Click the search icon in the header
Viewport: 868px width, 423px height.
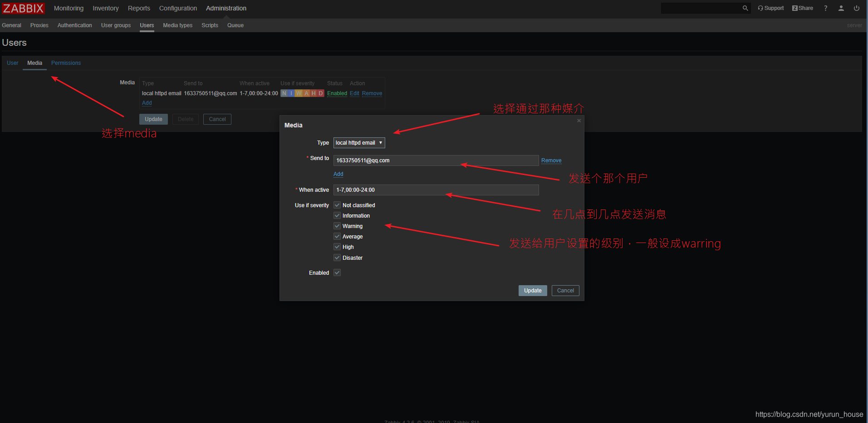point(745,8)
